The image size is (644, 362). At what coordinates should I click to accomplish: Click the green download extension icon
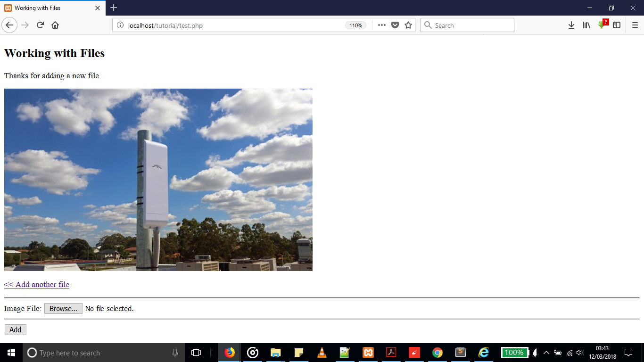[x=602, y=25]
